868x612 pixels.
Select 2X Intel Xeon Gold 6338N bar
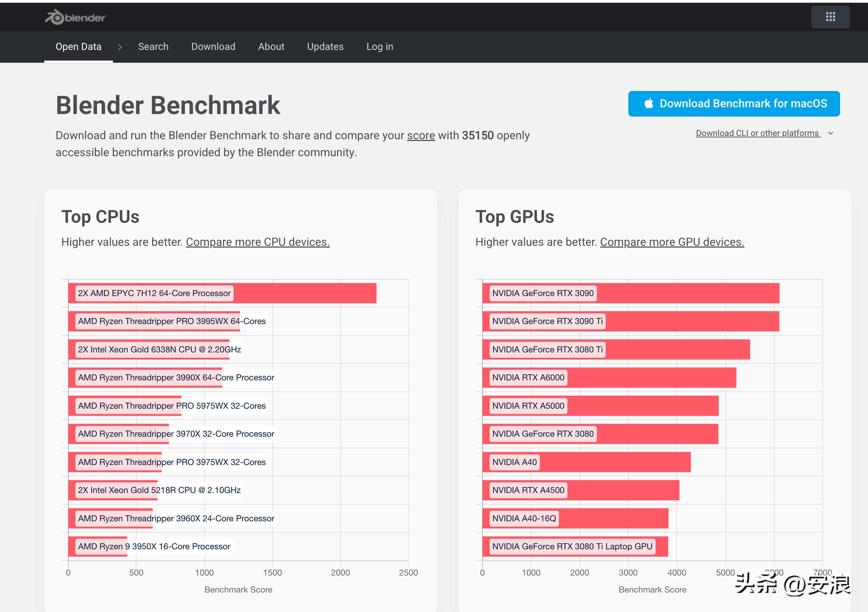149,350
